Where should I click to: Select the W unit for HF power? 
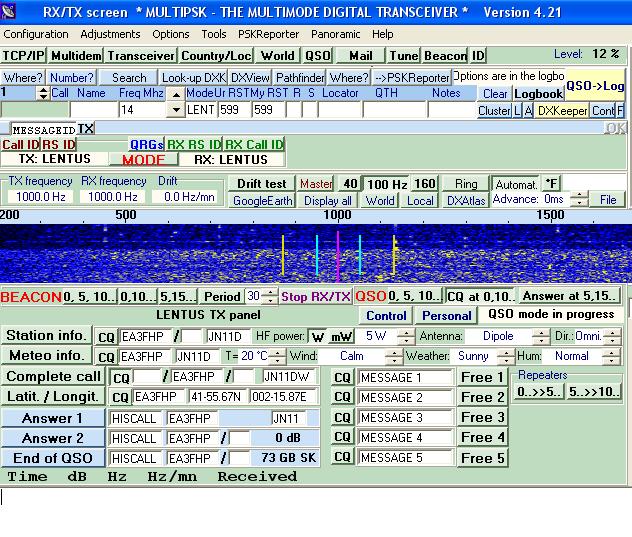(x=317, y=337)
